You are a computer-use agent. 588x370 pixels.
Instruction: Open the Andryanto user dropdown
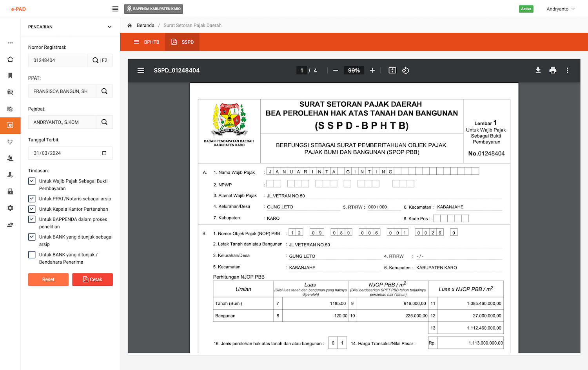560,9
